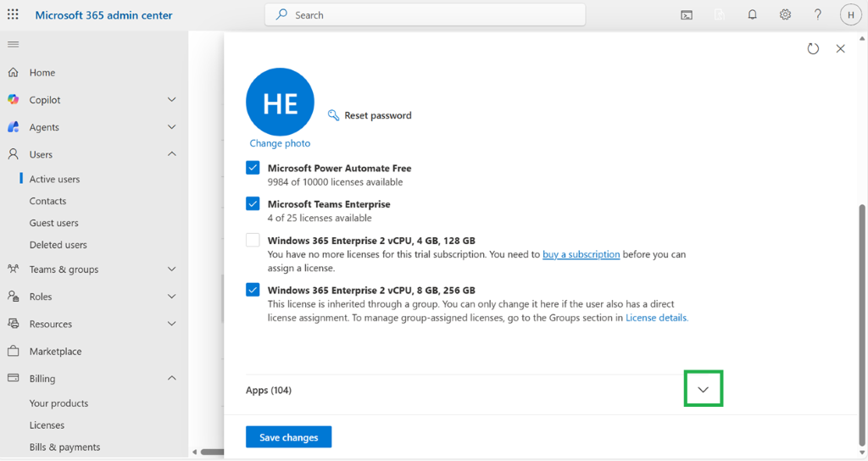Click the horizontal scrollbar left arrow
Viewport: 868px width, 461px height.
[x=194, y=453]
